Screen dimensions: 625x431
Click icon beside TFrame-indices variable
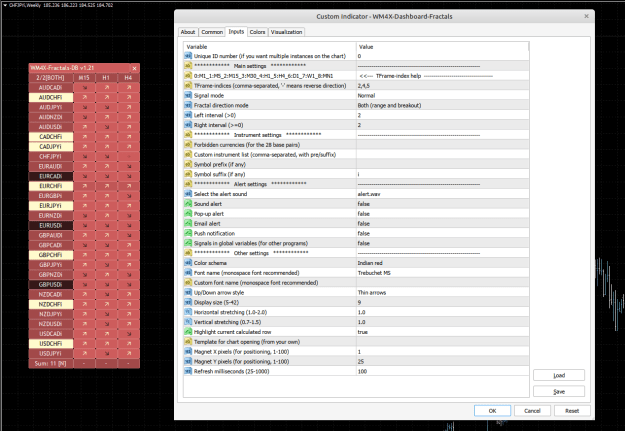point(188,85)
